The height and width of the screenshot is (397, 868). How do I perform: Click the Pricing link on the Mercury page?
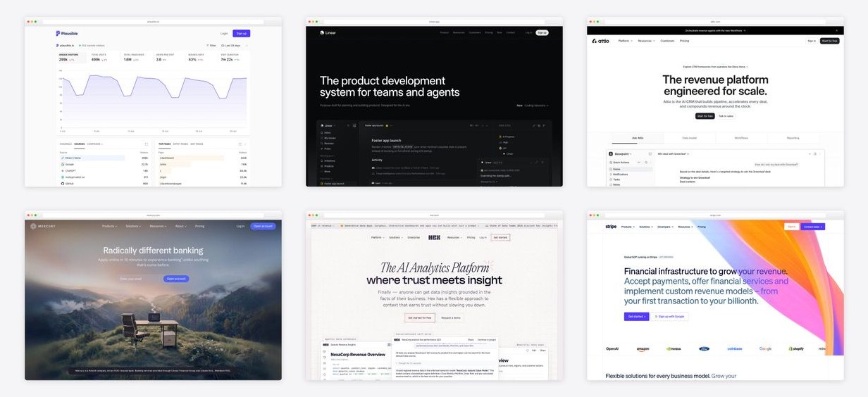point(200,226)
